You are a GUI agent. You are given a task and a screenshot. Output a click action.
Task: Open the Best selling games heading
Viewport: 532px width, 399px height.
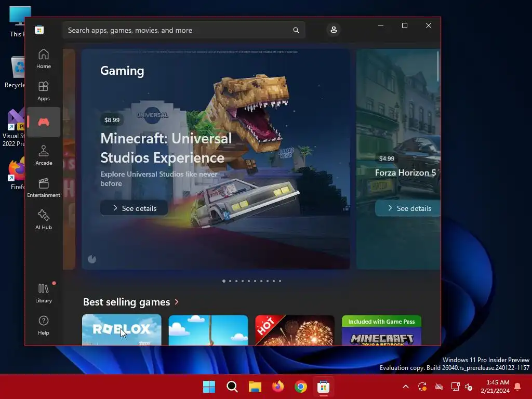tap(127, 302)
